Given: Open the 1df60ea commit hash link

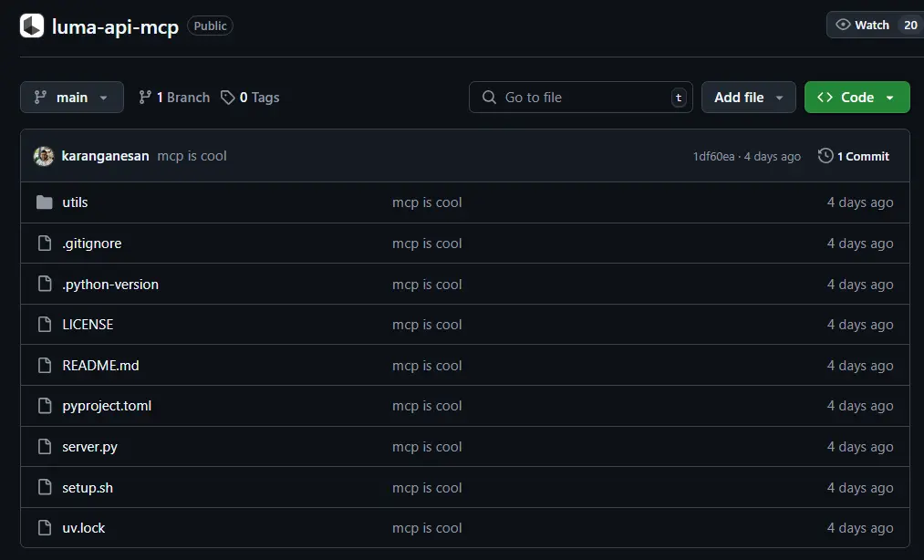Looking at the screenshot, I should pyautogui.click(x=713, y=157).
